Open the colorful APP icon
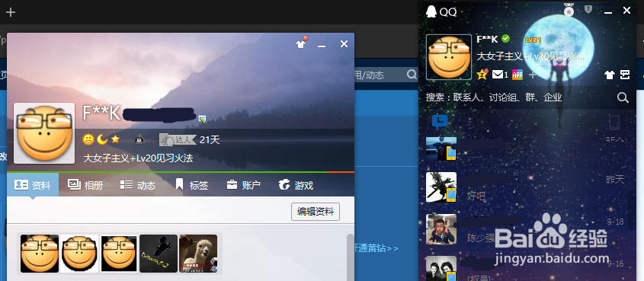Image resolution: width=644 pixels, height=281 pixels. [x=517, y=75]
